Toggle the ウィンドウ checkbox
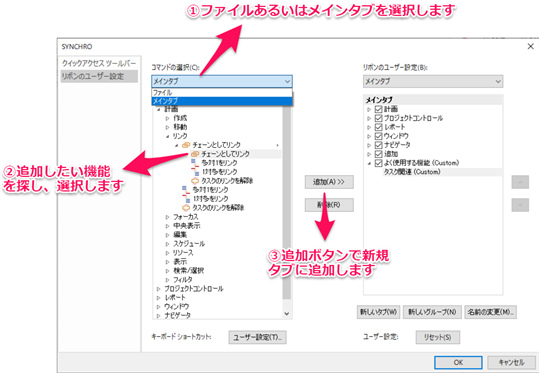The height and width of the screenshot is (373, 539). pos(378,136)
